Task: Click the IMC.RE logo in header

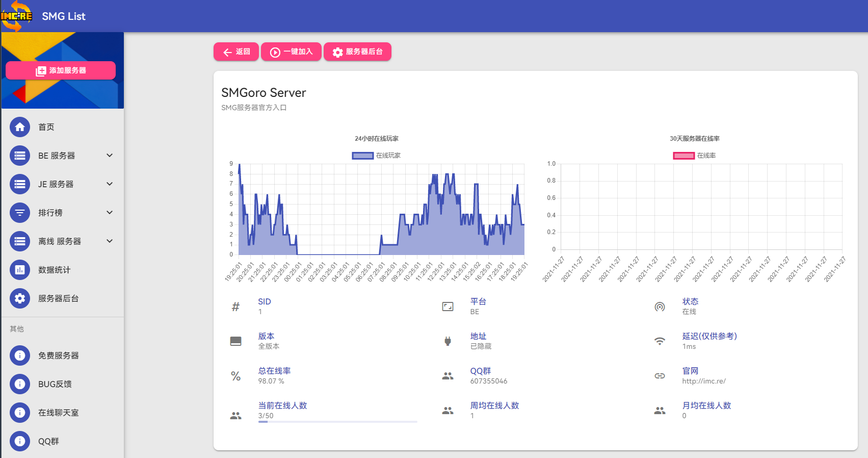Action: click(16, 16)
